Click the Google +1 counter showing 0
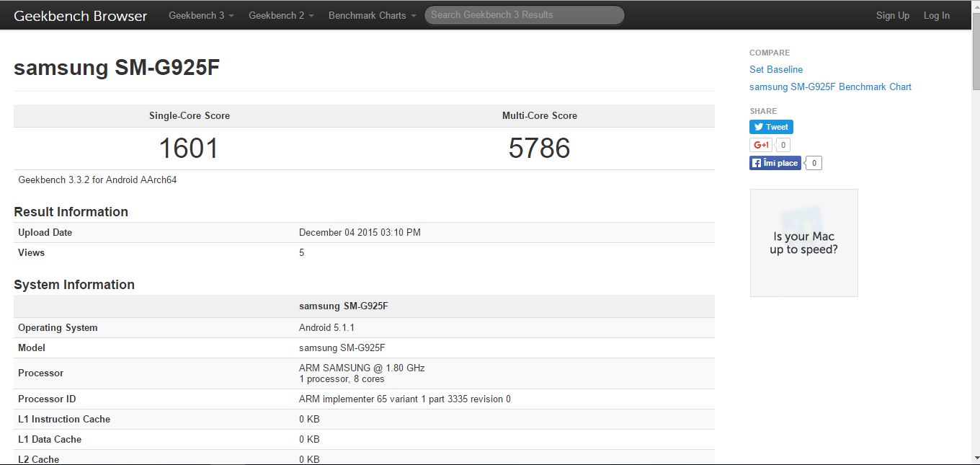The image size is (980, 465). pyautogui.click(x=783, y=145)
